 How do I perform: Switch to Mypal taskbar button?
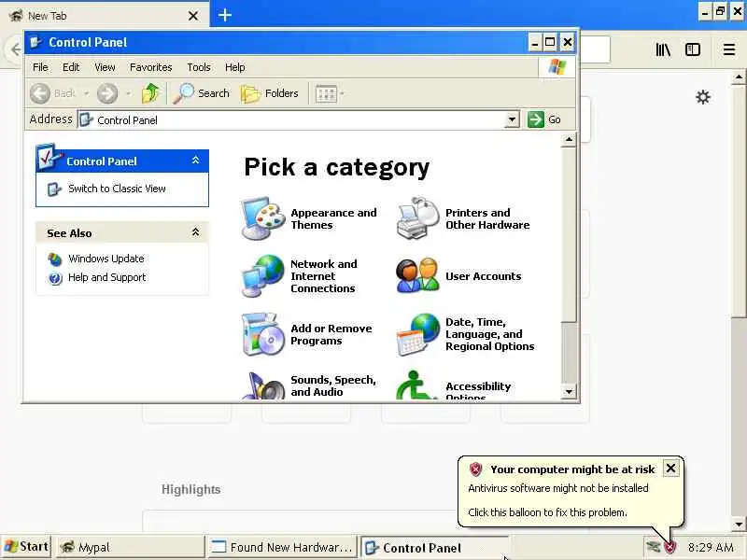click(x=131, y=547)
